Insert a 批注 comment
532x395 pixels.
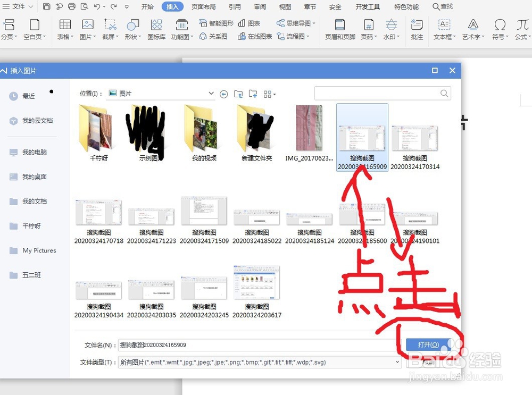pyautogui.click(x=417, y=29)
